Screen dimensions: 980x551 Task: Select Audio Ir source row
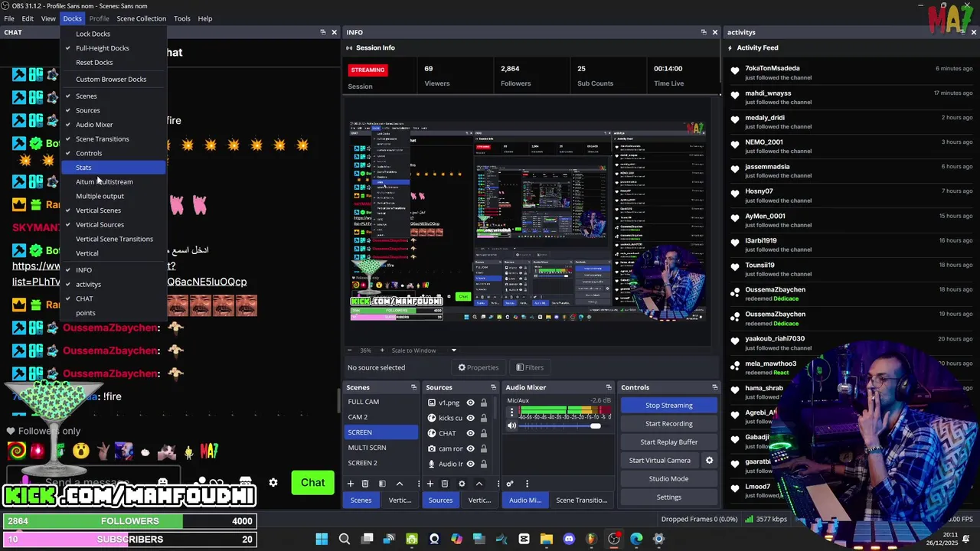point(458,464)
